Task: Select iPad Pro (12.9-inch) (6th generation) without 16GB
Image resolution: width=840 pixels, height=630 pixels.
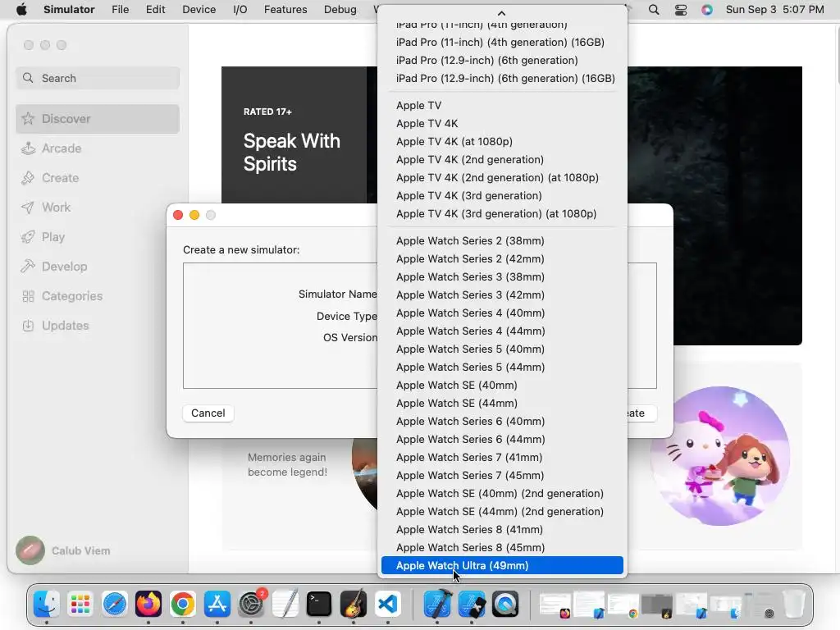Action: [502, 60]
